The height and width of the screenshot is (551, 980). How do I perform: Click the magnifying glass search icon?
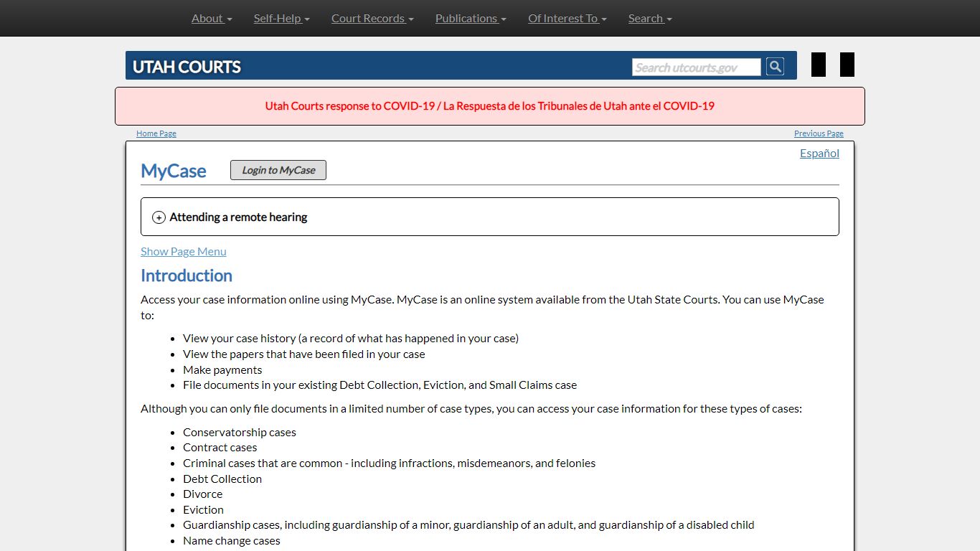click(x=775, y=67)
